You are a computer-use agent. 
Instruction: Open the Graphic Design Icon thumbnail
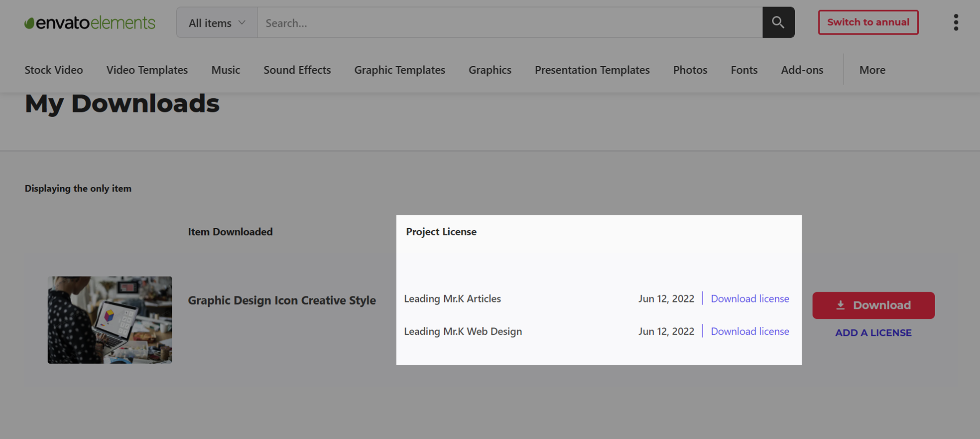[x=110, y=320]
